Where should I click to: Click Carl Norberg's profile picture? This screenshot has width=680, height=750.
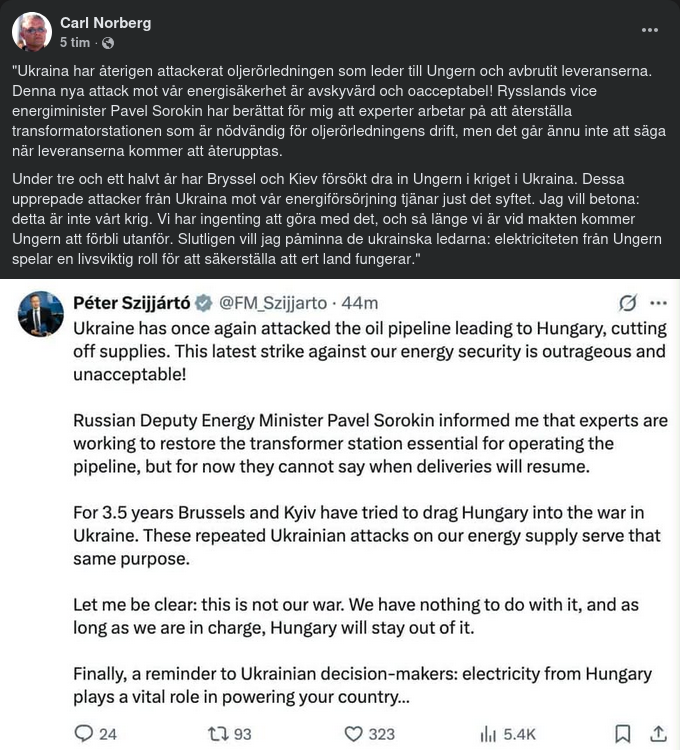(x=32, y=32)
